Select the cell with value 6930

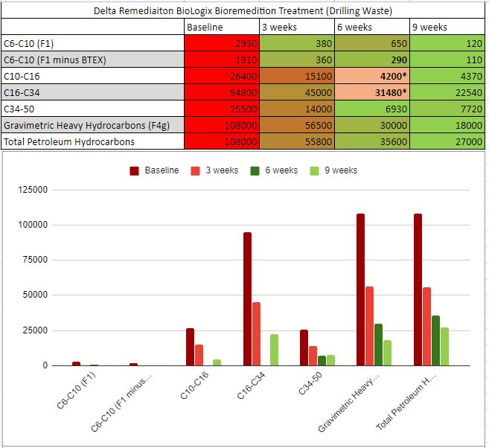(372, 109)
